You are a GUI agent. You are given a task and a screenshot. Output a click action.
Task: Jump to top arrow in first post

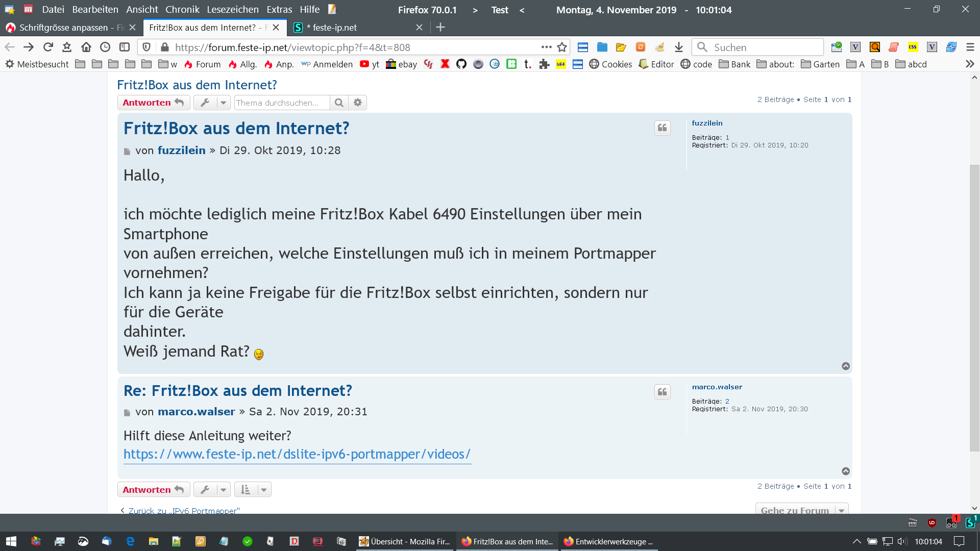[x=846, y=366]
